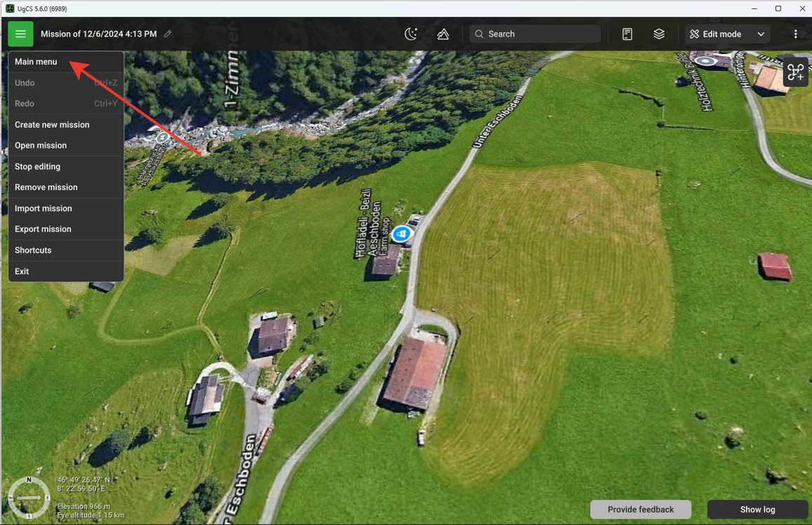Click the UgCS application logo in title bar
Viewport: 812px width, 525px height.
coord(10,8)
